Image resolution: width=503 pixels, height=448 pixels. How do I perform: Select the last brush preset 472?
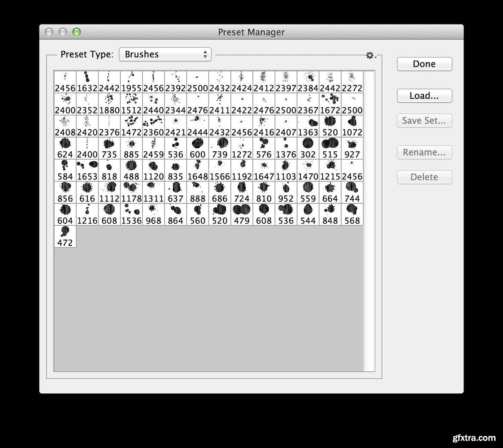point(65,236)
